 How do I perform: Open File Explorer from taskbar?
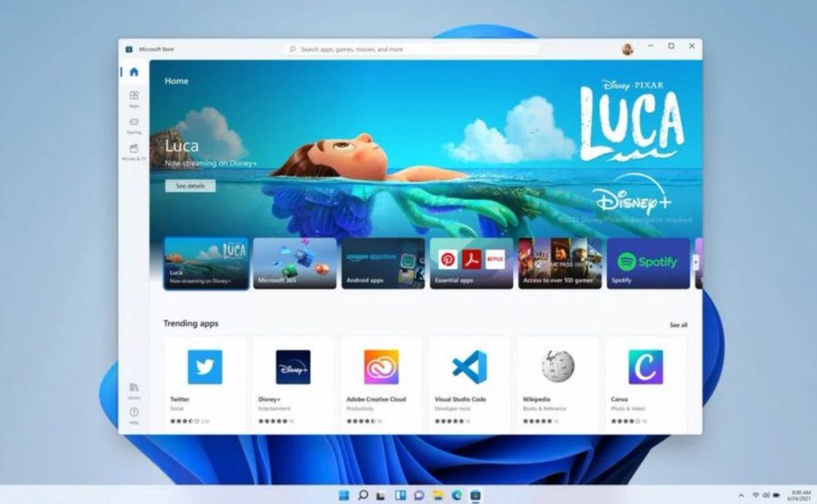[438, 495]
